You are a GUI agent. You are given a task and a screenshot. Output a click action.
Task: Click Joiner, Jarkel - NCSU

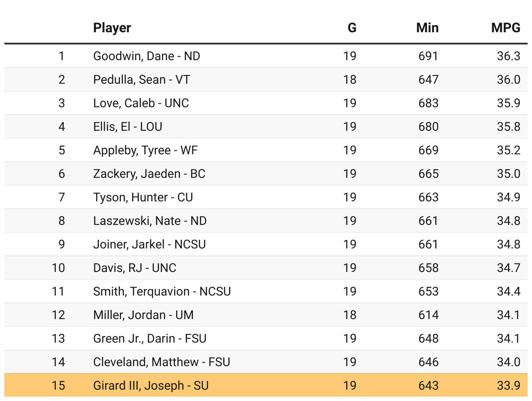pos(149,245)
